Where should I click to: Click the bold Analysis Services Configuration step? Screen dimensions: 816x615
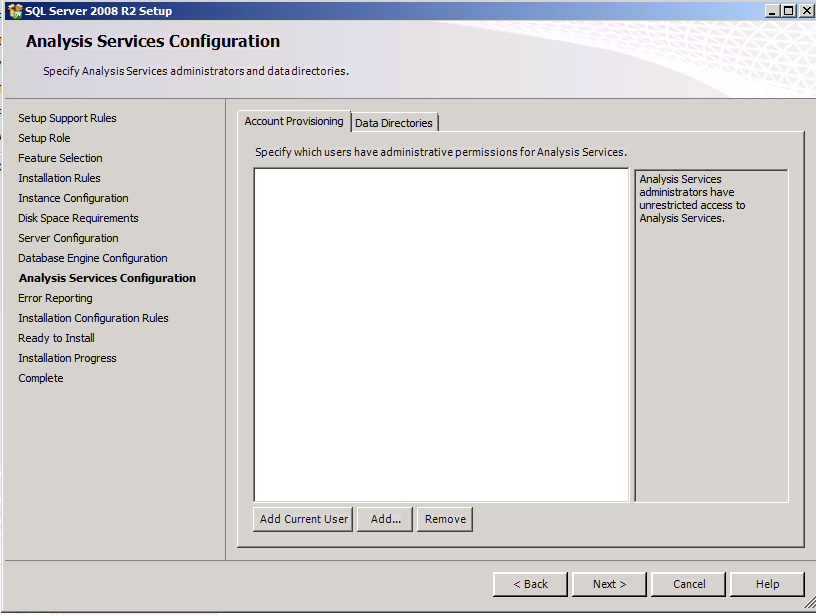click(107, 278)
